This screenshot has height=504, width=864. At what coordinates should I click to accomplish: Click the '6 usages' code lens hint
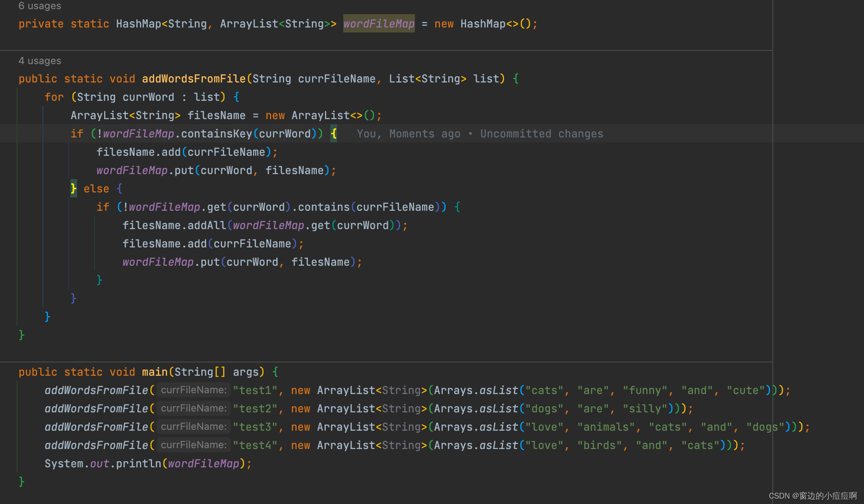pos(40,6)
